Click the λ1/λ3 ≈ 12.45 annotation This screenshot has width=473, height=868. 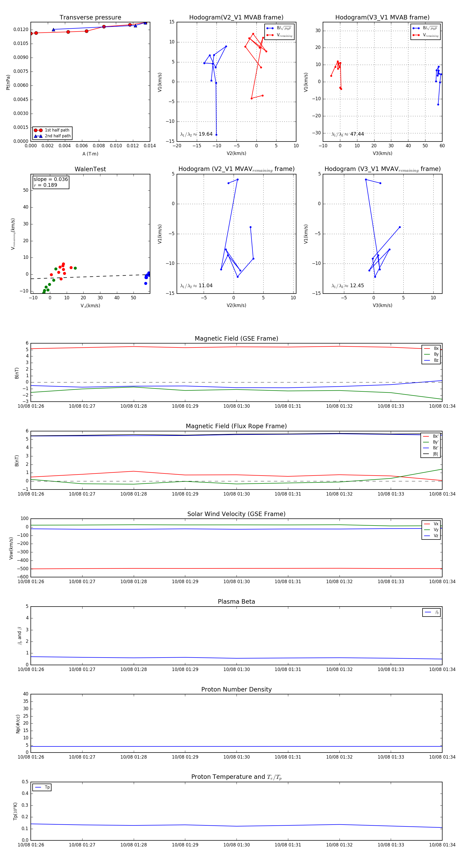click(x=348, y=286)
